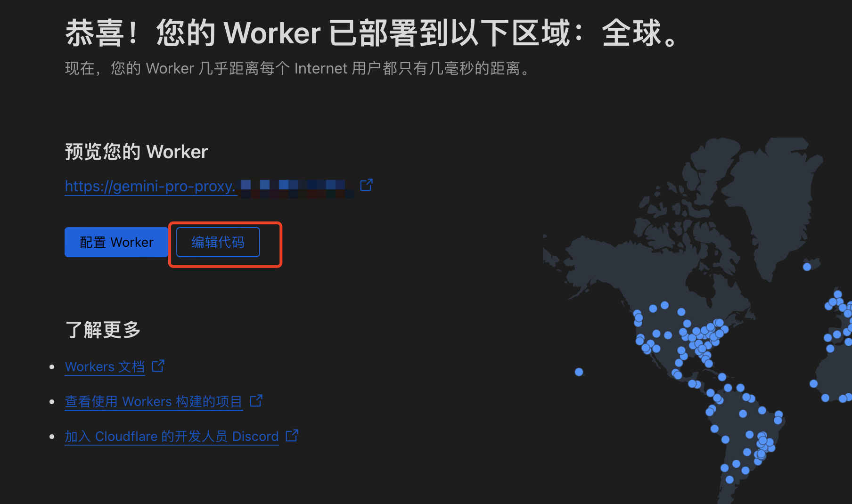Click external-link icon next to Discord link
This screenshot has width=852, height=504.
point(292,436)
